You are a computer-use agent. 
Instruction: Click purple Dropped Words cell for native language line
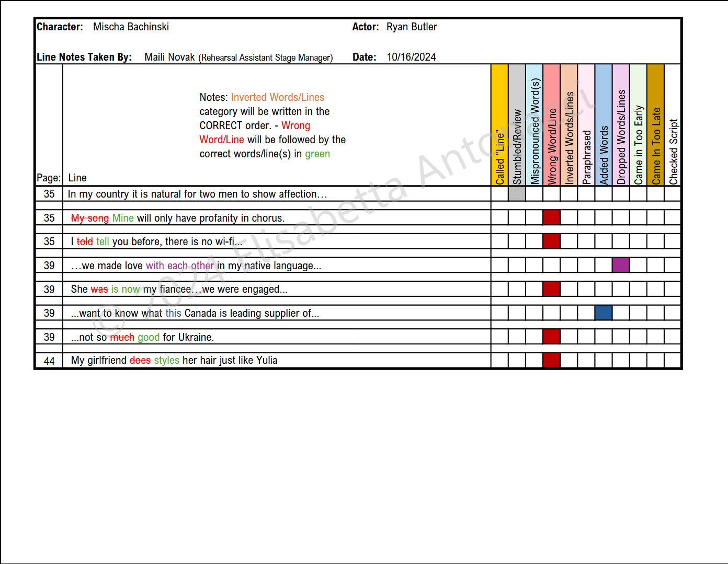621,265
